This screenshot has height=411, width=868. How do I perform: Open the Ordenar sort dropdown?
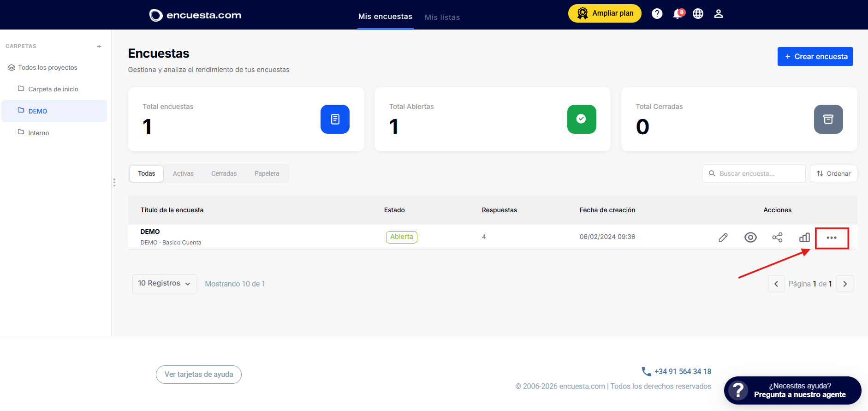833,173
